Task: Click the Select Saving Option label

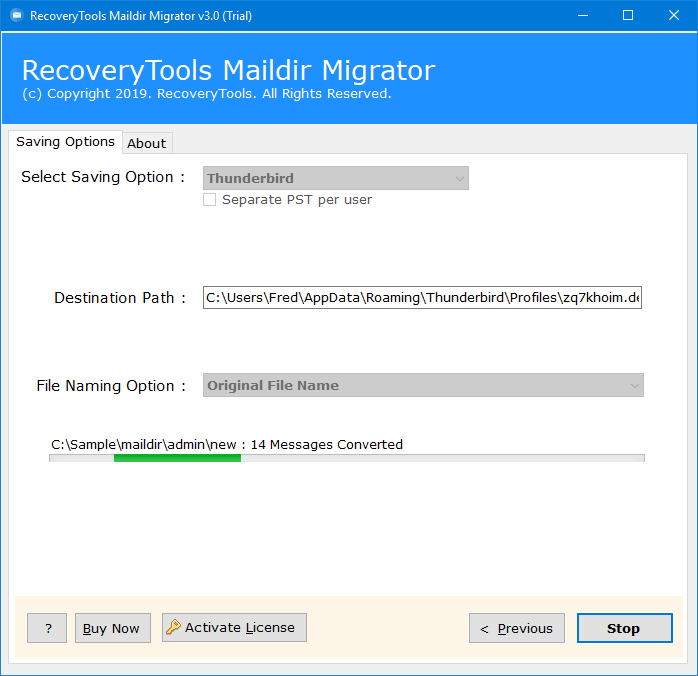Action: click(x=103, y=177)
